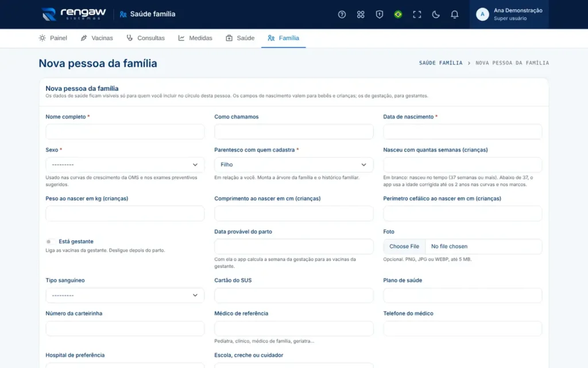Click the Escola, creche ou cuidador label
The width and height of the screenshot is (588, 368).
249,355
